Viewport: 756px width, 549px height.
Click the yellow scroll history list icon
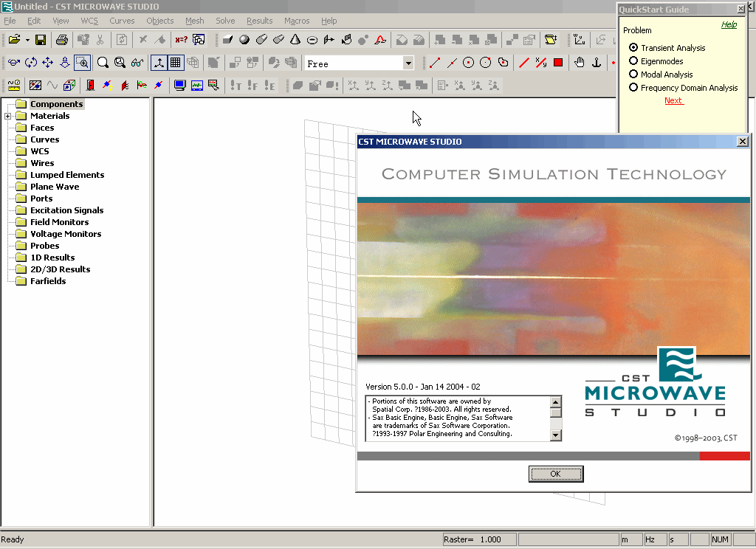551,40
